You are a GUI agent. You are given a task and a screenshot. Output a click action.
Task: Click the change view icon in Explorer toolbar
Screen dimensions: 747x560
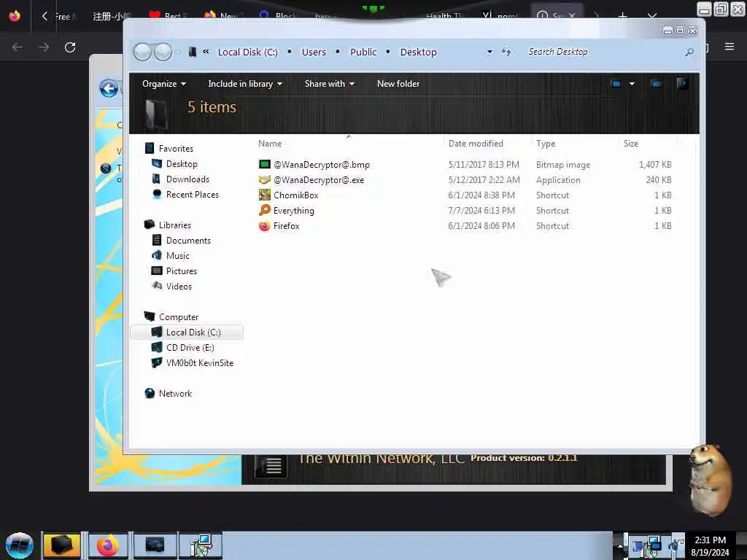point(616,84)
